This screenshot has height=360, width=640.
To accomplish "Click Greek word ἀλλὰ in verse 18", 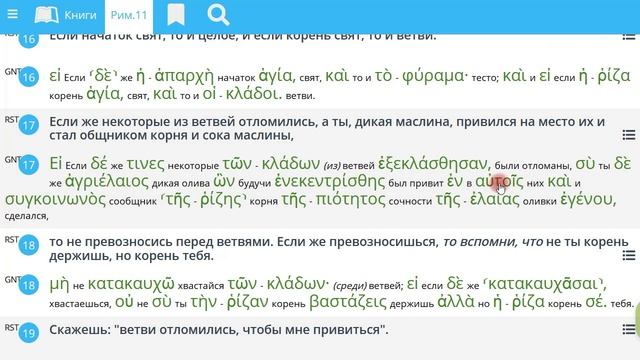I will point(456,302).
